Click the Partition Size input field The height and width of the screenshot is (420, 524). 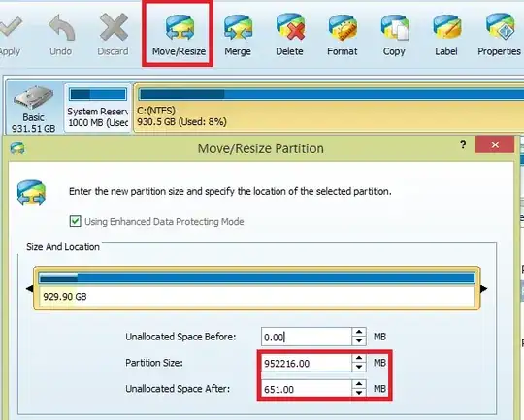(x=307, y=363)
